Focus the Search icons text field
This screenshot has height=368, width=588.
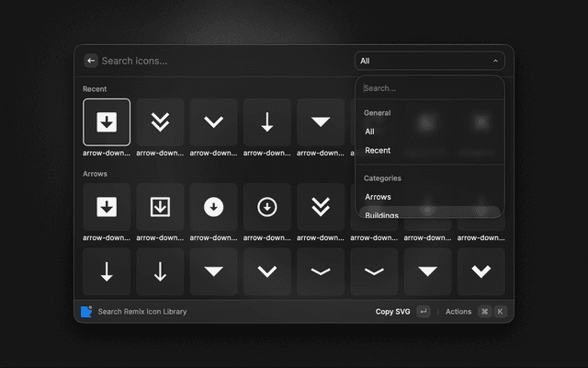click(220, 61)
